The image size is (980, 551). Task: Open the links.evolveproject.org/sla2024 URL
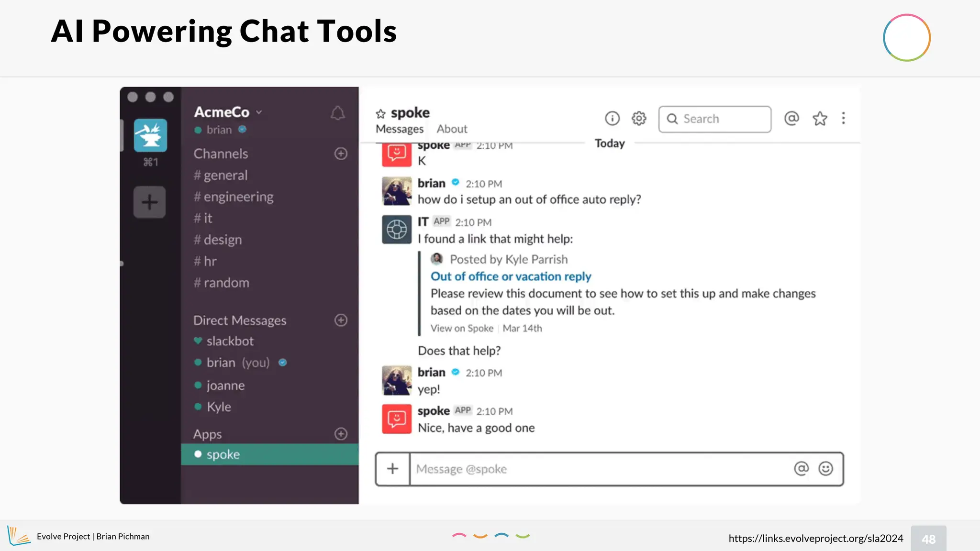pos(816,538)
